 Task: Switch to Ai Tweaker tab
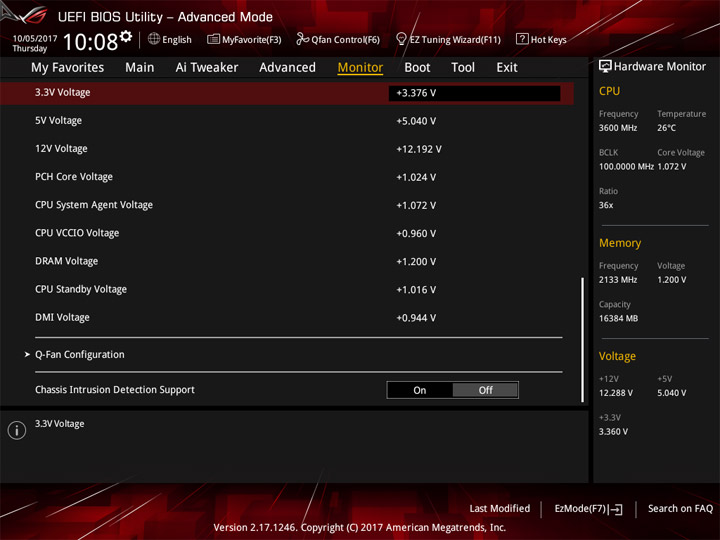click(207, 68)
